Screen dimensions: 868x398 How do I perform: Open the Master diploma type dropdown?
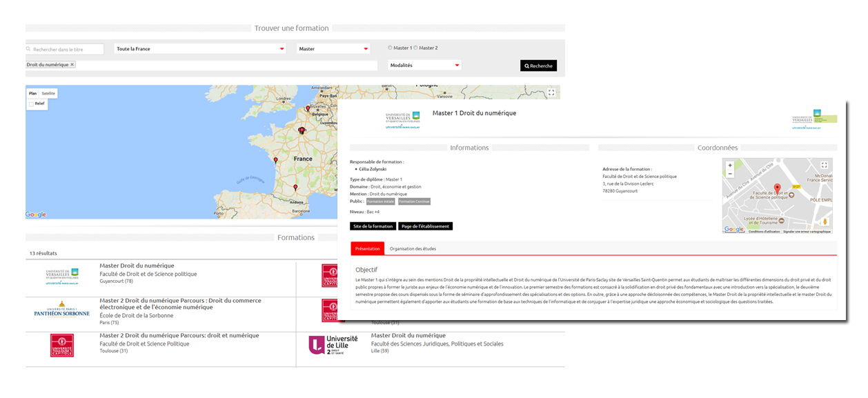(333, 49)
